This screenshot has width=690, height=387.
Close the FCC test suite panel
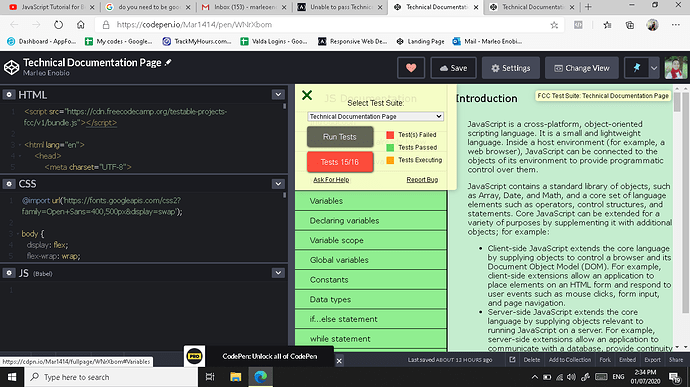pos(307,95)
